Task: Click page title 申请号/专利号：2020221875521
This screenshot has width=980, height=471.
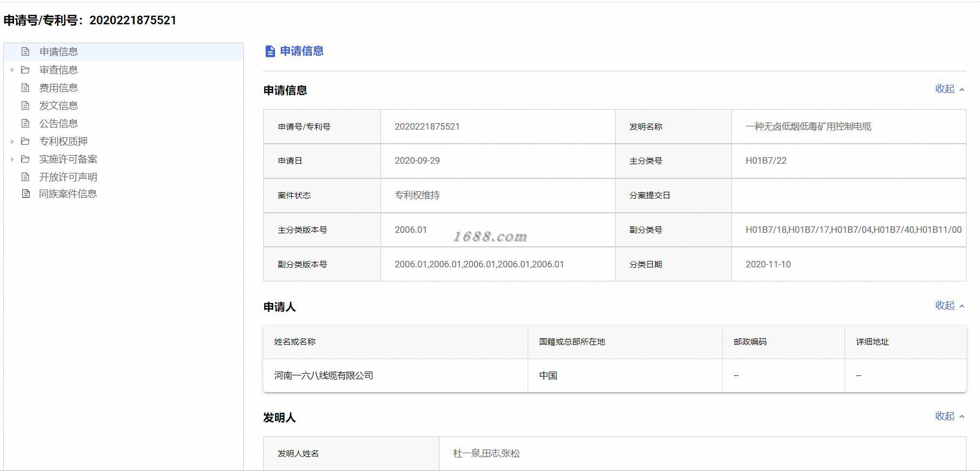Action: 90,21
